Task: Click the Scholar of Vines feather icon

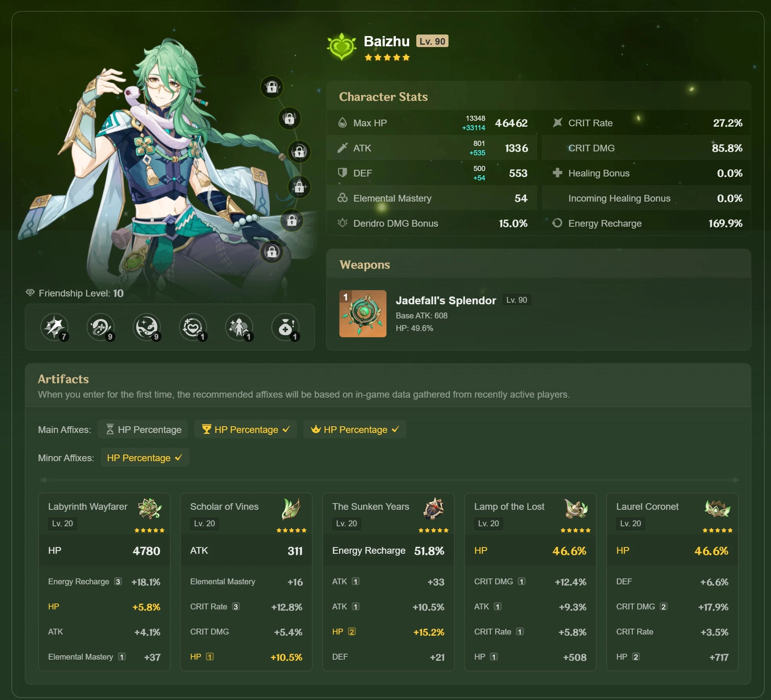Action: (291, 508)
